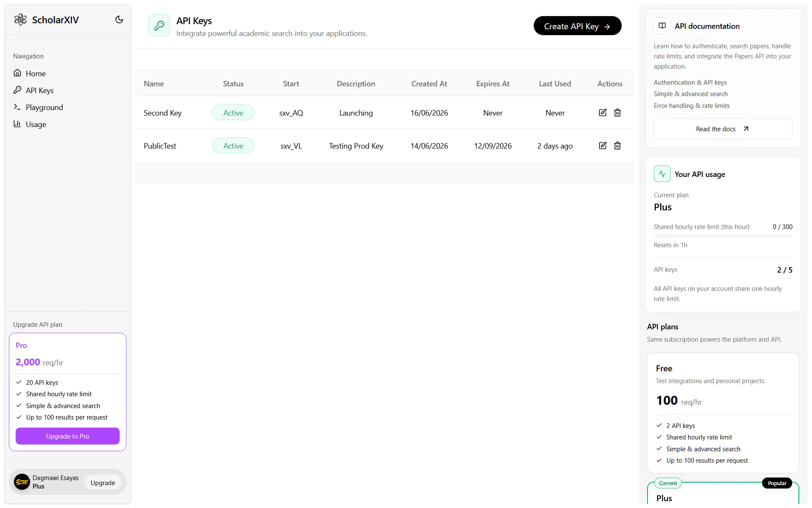Edit the Second Key API key
Screen dimensions: 812x508
(x=603, y=113)
